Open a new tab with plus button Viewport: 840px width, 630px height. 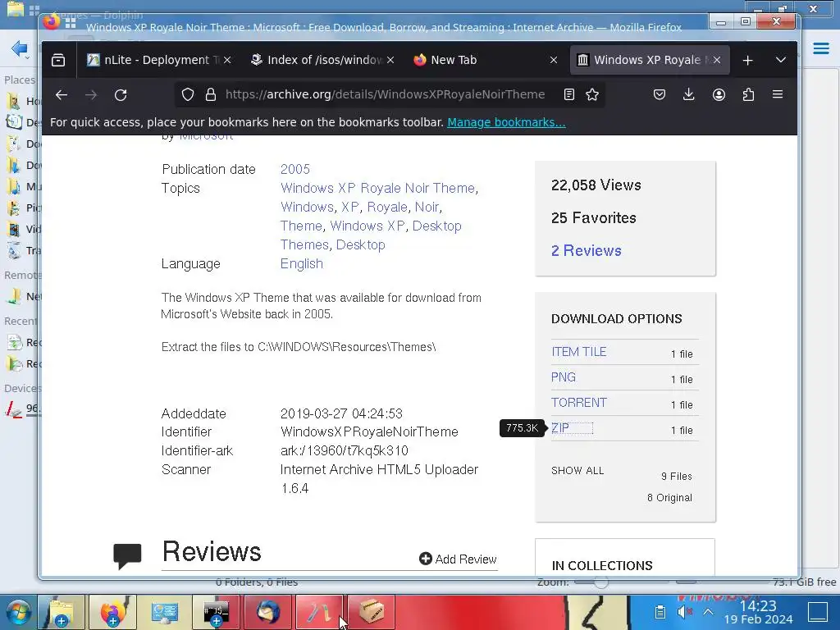click(748, 60)
